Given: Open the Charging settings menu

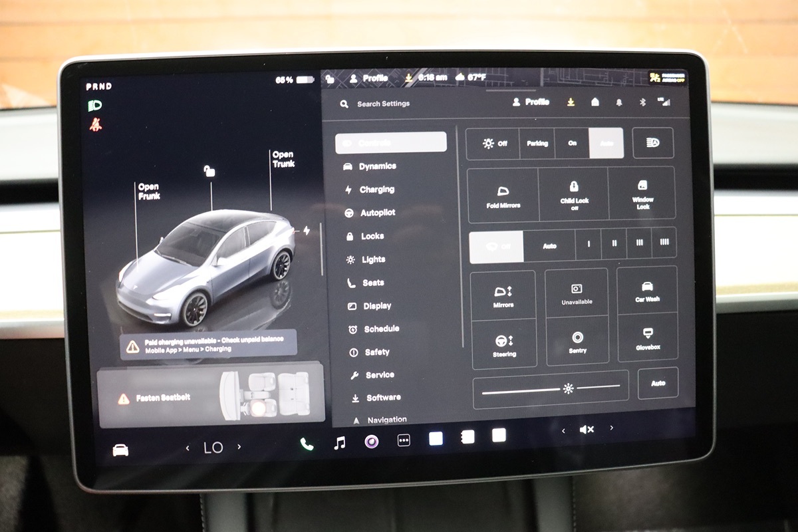Looking at the screenshot, I should click(x=376, y=190).
